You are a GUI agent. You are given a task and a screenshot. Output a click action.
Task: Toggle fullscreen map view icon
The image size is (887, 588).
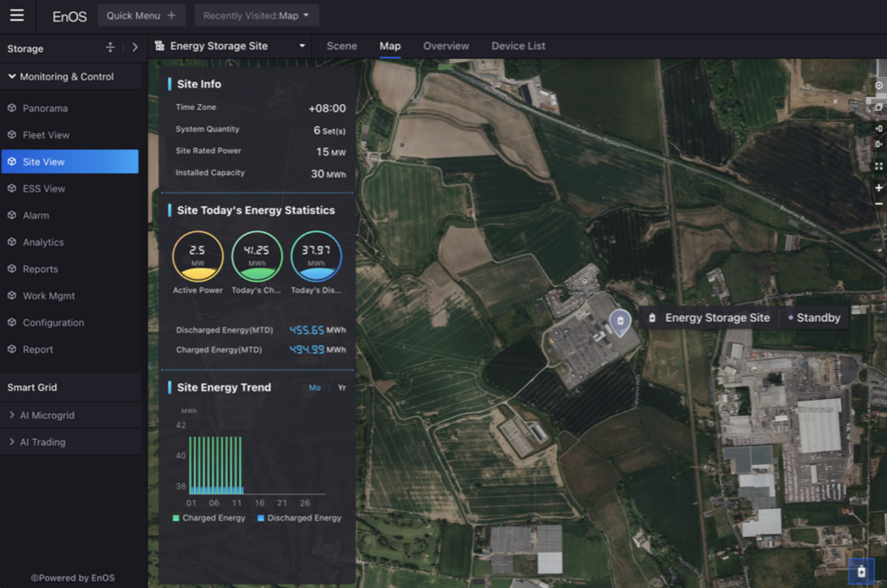(x=878, y=166)
